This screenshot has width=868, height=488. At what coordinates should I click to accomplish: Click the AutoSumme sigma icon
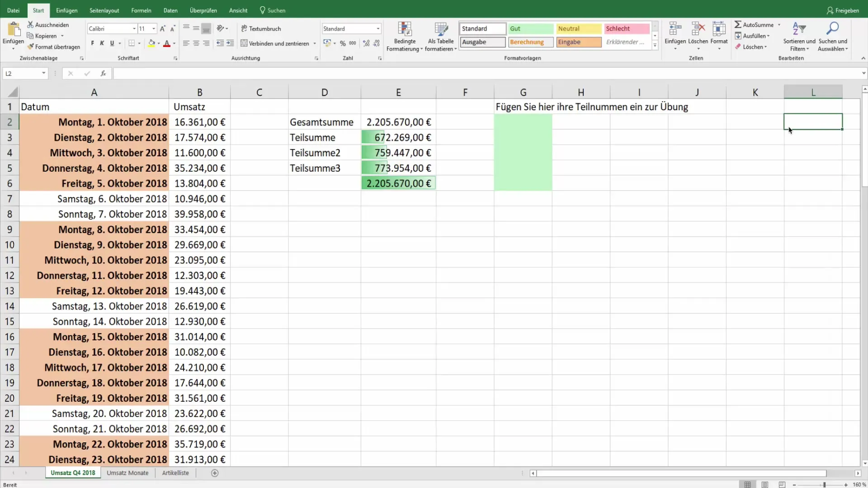coord(738,25)
